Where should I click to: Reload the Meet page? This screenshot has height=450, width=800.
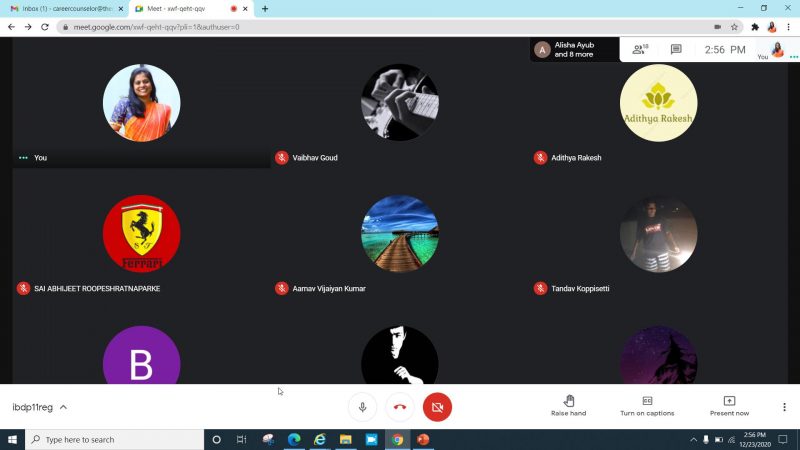click(x=45, y=27)
